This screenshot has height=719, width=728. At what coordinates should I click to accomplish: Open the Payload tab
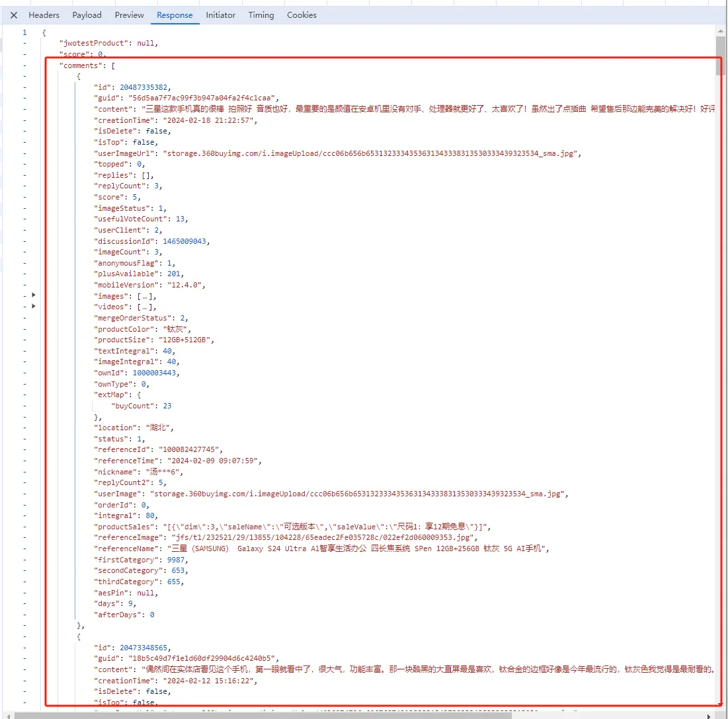coord(87,15)
